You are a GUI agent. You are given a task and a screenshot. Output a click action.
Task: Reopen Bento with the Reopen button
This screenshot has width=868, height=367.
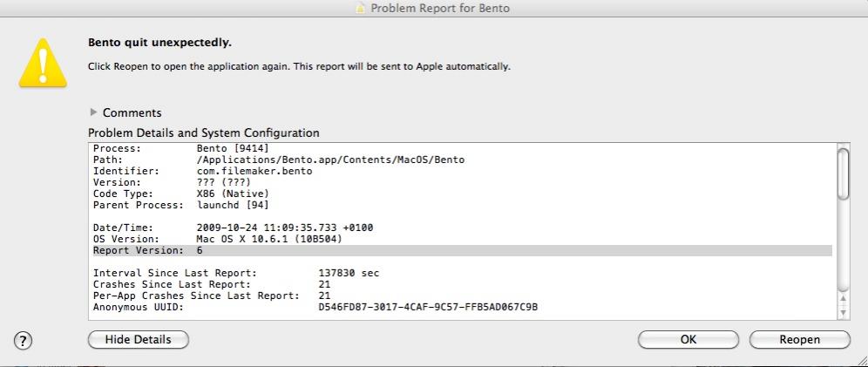(799, 340)
